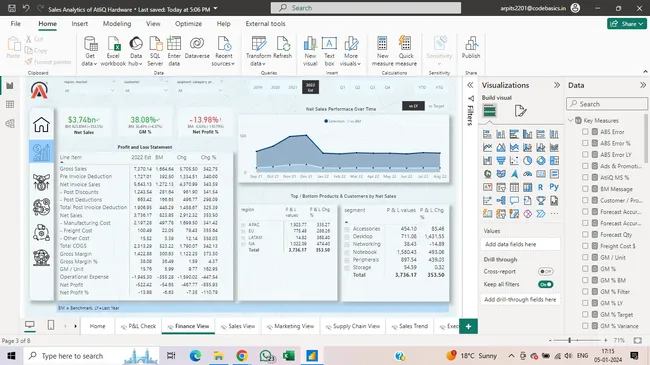
Task: Click the Data pane Search field
Action: coord(607,104)
